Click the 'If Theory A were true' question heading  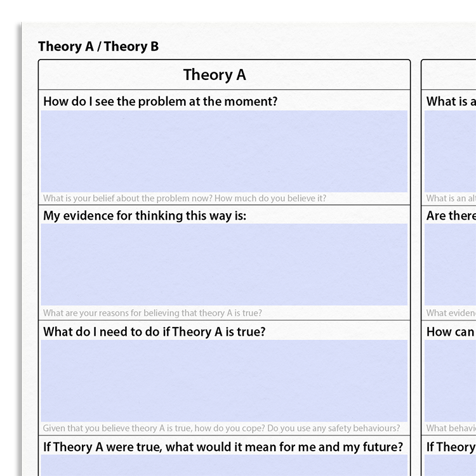[223, 447]
